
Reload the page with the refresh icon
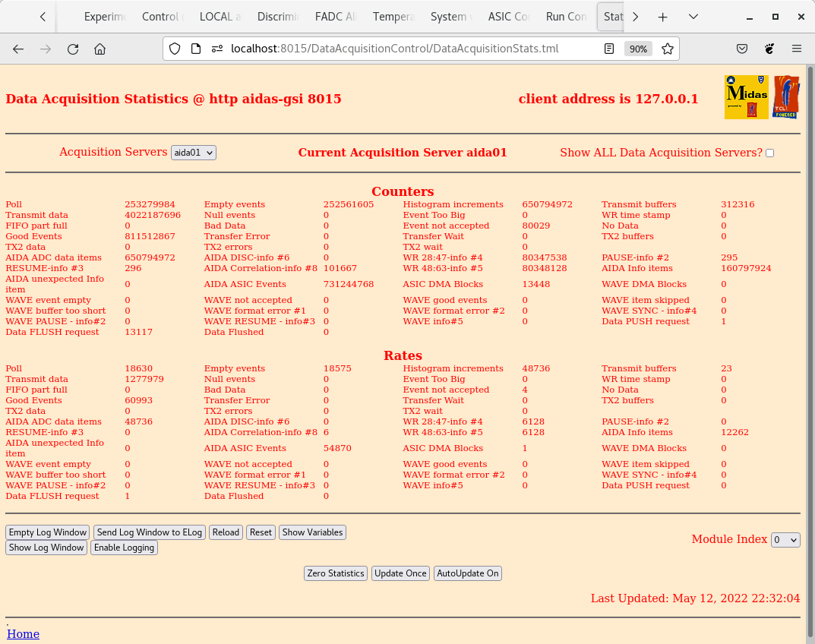[x=73, y=49]
